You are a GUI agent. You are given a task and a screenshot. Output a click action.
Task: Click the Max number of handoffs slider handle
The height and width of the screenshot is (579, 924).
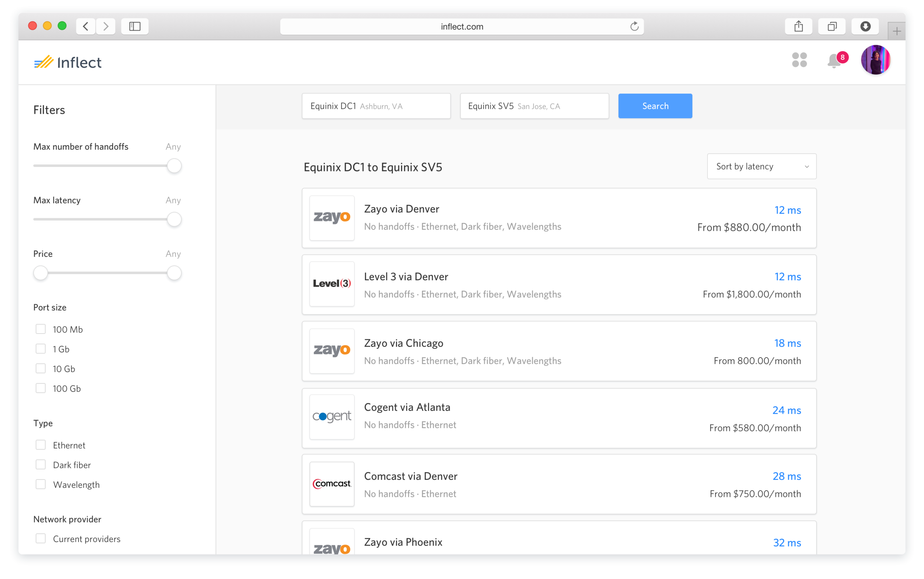[x=174, y=166]
